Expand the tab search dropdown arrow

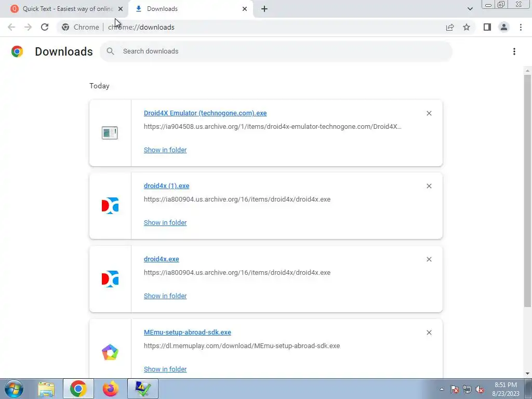(x=470, y=9)
